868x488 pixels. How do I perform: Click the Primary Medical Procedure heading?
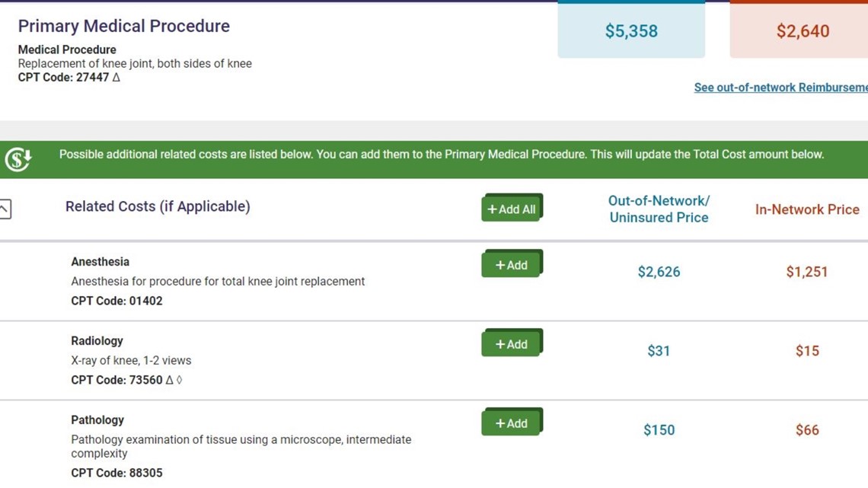pos(123,26)
